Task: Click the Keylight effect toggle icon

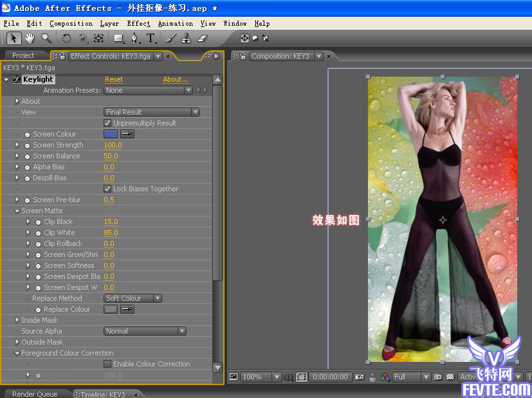Action: click(17, 79)
